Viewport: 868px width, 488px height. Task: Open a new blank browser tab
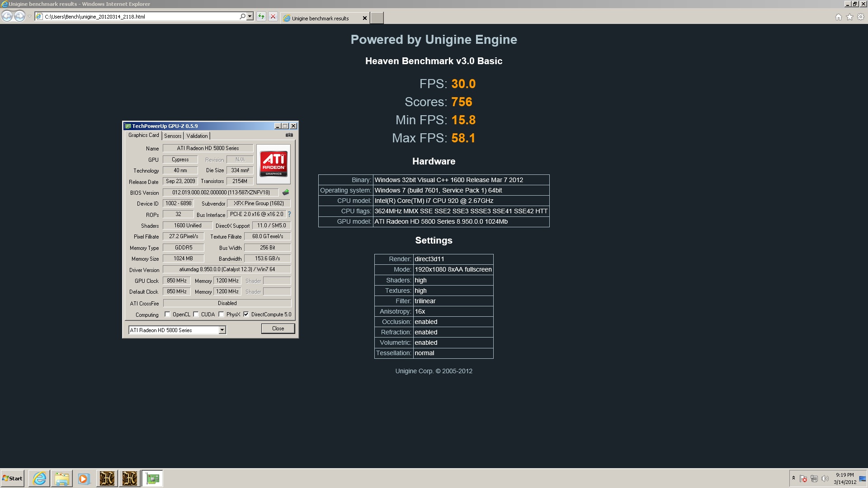click(377, 18)
